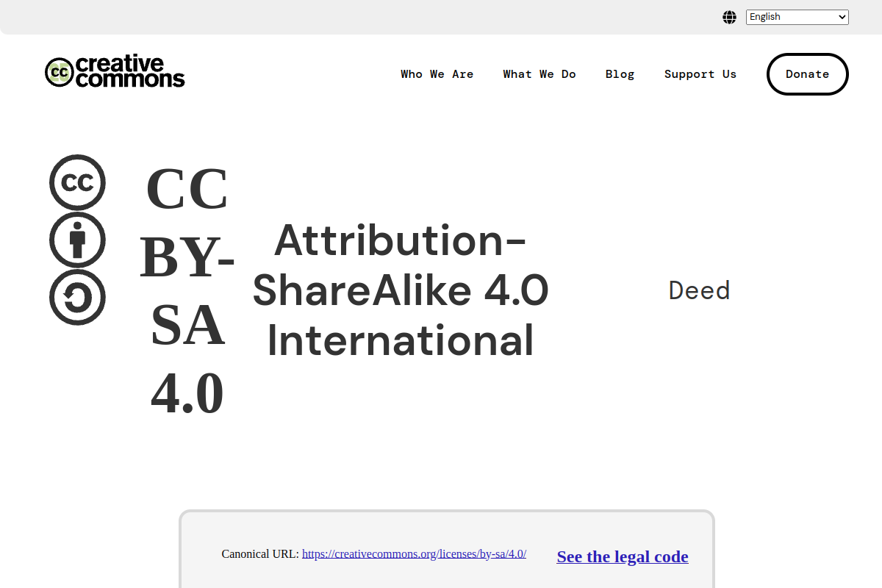The height and width of the screenshot is (588, 882).
Task: Click the CC circle license icon
Action: 77,182
